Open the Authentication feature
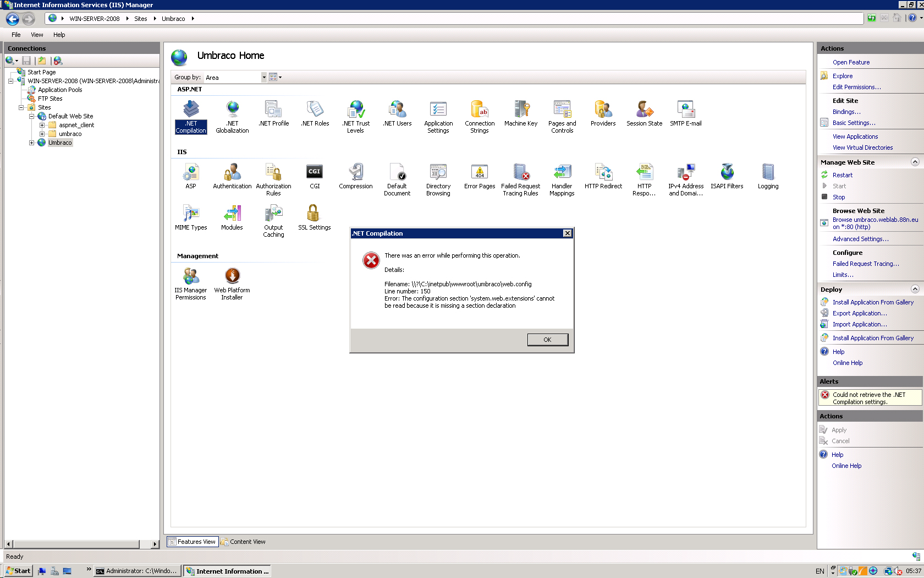Viewport: 924px width, 578px height. [x=232, y=176]
